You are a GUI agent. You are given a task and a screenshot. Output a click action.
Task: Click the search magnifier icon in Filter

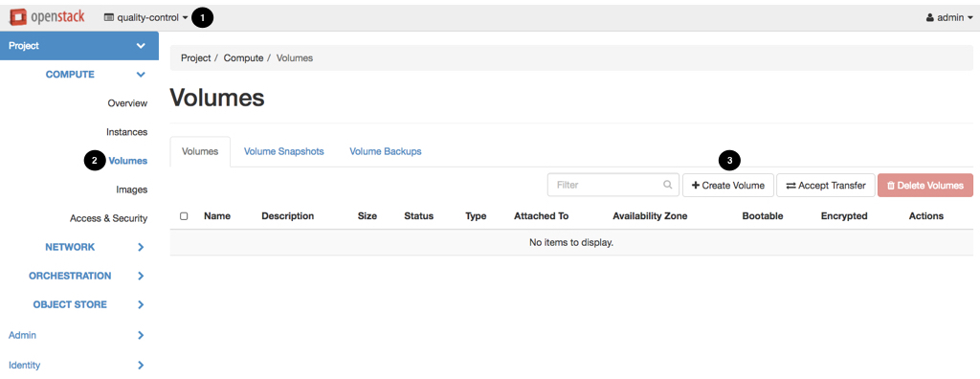[x=668, y=185]
